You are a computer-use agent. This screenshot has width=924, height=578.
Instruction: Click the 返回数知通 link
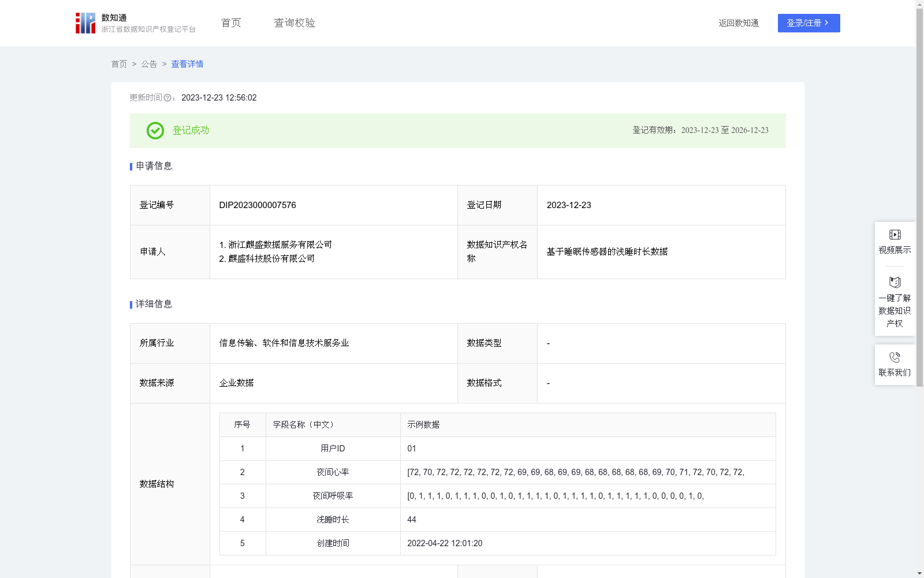click(739, 23)
